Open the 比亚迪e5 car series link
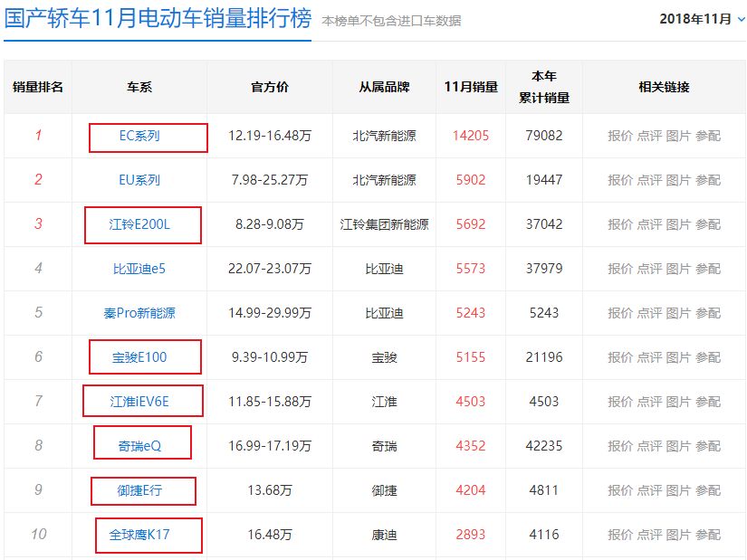The width and height of the screenshot is (747, 560). click(139, 269)
